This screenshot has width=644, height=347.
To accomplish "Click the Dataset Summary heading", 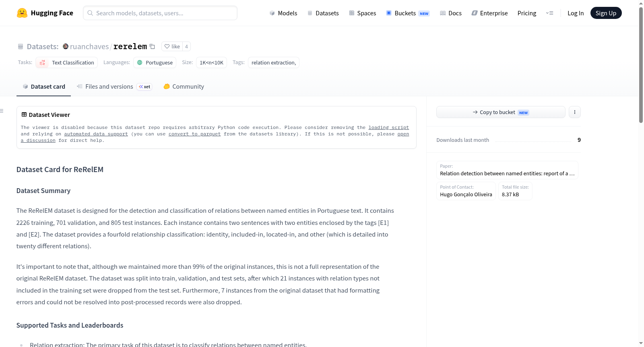I will (x=43, y=191).
